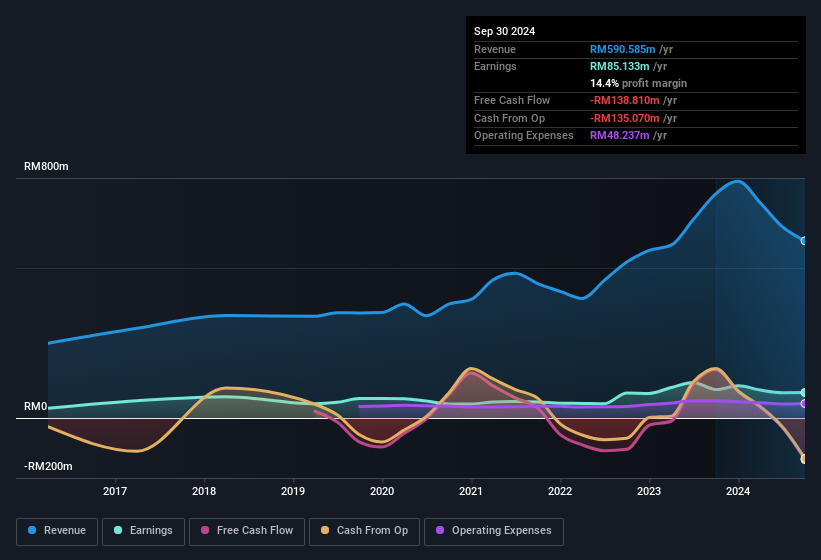This screenshot has width=821, height=560.
Task: Click the Cash From Op endpoint marker
Action: 804,459
